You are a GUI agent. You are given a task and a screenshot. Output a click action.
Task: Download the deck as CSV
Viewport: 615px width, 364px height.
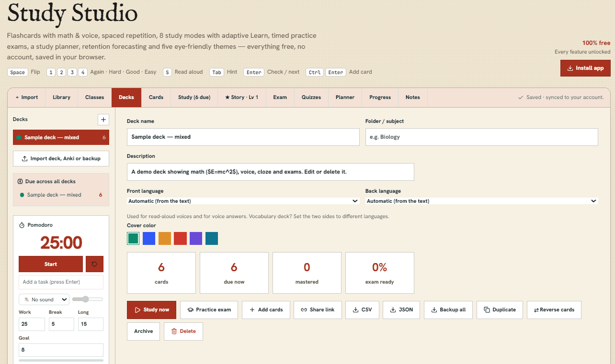362,309
